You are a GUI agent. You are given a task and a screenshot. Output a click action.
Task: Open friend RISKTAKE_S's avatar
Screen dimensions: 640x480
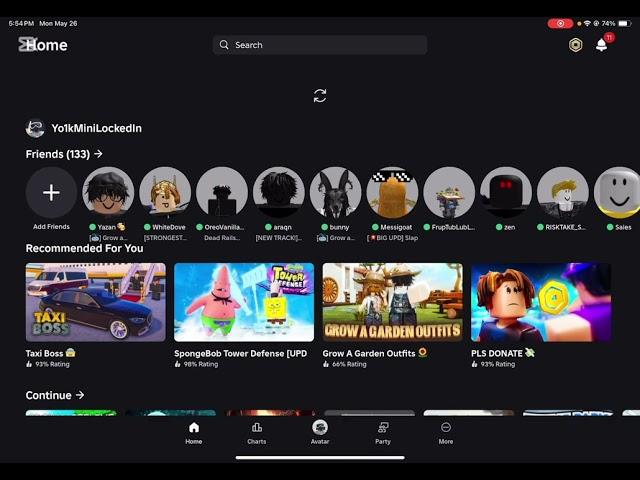pyautogui.click(x=562, y=192)
